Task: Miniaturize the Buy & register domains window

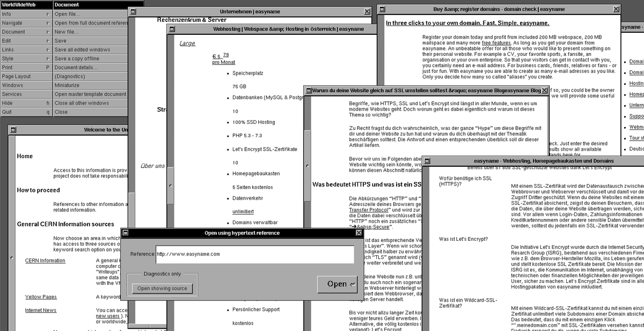Action: pyautogui.click(x=382, y=9)
